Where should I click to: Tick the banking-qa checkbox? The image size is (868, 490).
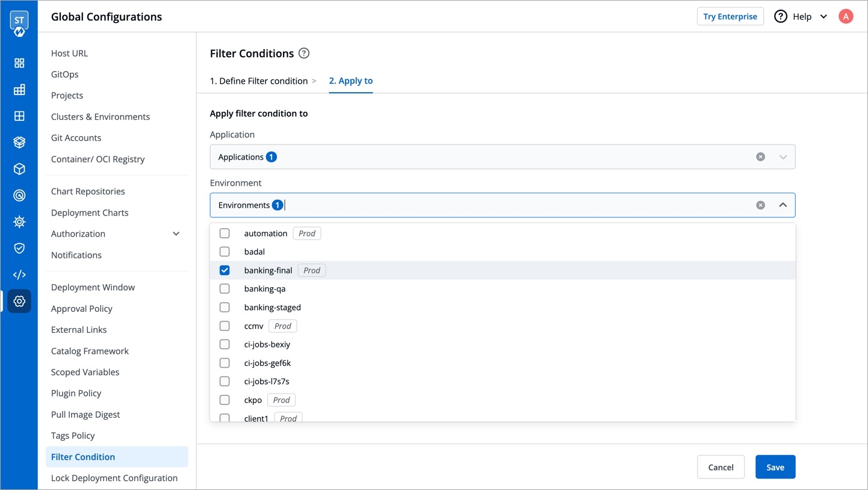[x=225, y=289]
